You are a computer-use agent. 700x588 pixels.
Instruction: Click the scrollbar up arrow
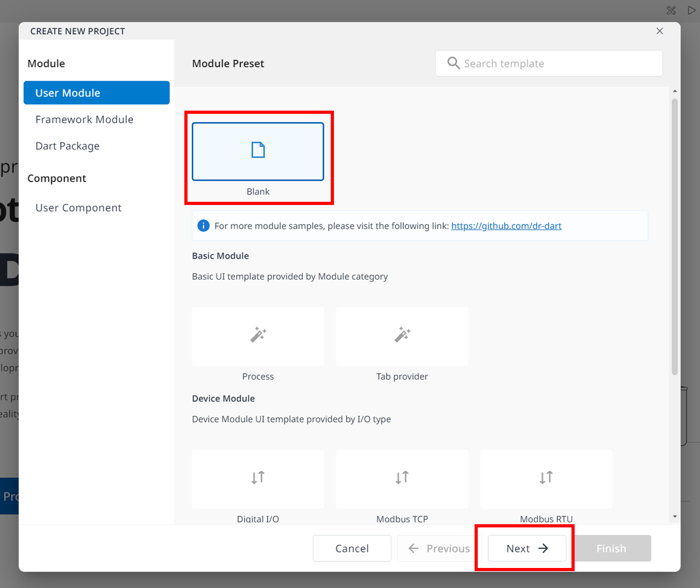click(x=675, y=92)
